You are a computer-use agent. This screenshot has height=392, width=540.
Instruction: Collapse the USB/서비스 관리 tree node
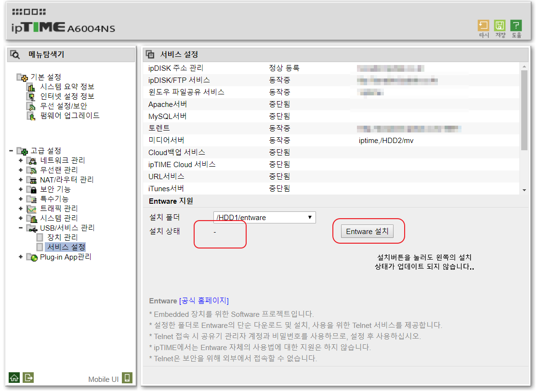point(21,228)
